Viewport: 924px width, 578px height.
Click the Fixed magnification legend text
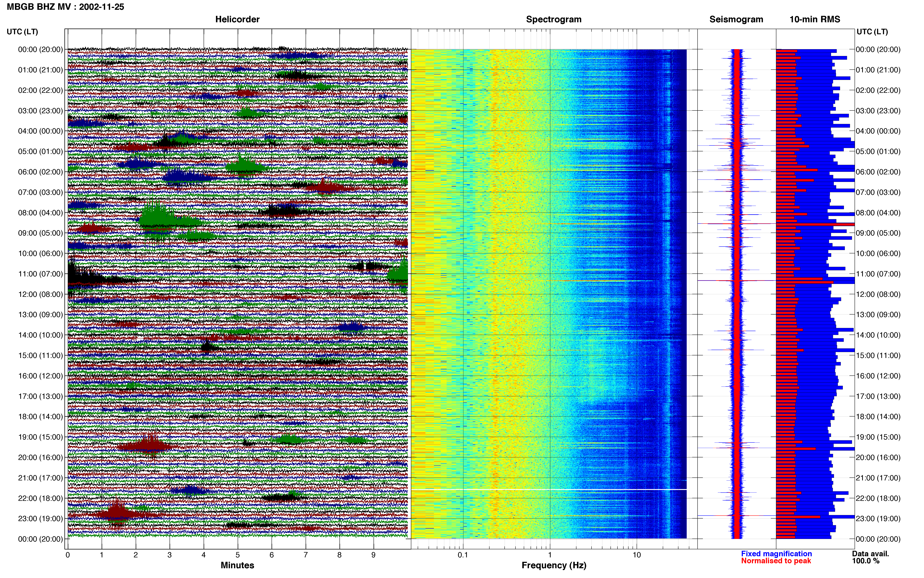coord(777,554)
